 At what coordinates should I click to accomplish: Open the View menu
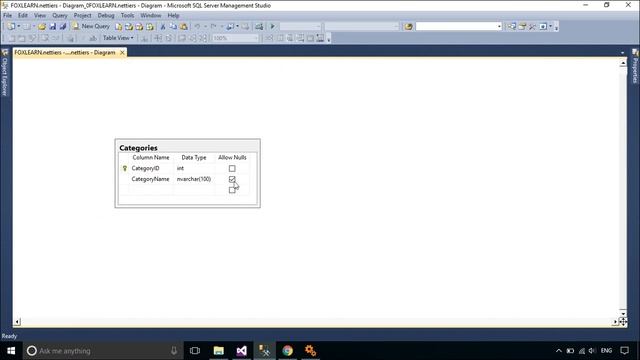coord(40,16)
